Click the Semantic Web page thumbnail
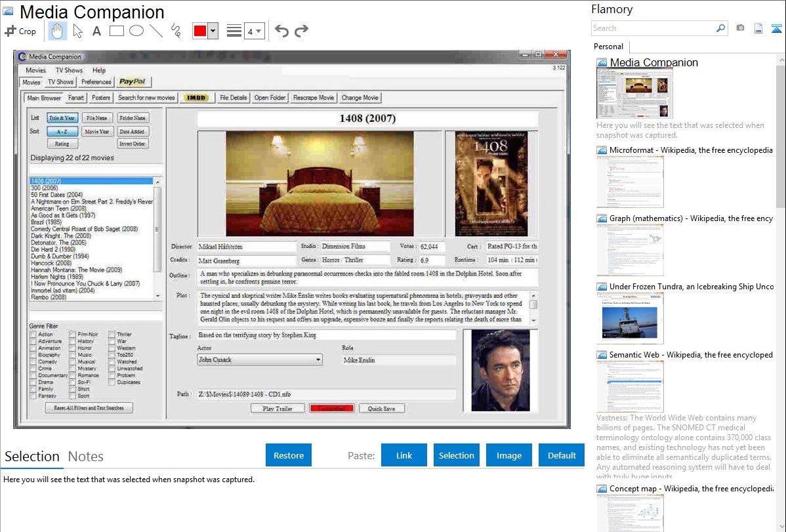 [x=630, y=386]
